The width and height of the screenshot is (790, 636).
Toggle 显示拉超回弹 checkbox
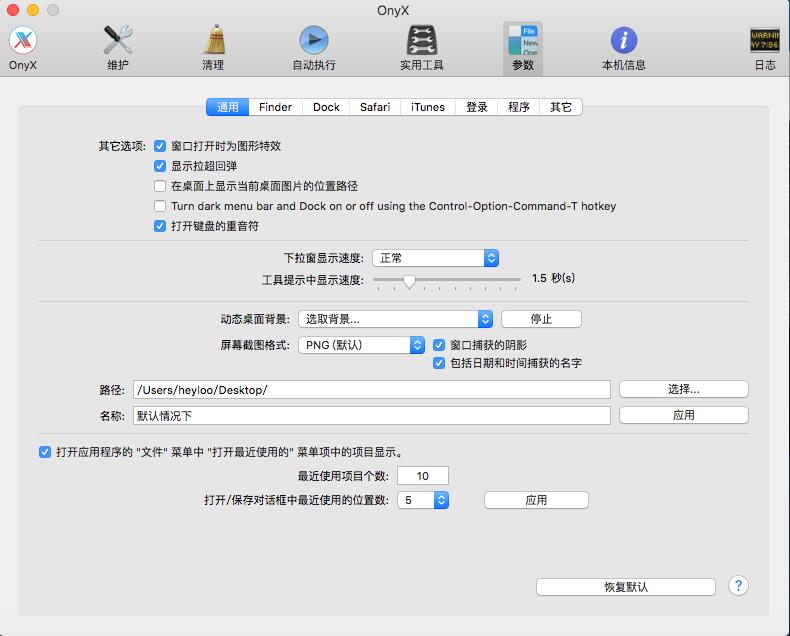(x=160, y=166)
